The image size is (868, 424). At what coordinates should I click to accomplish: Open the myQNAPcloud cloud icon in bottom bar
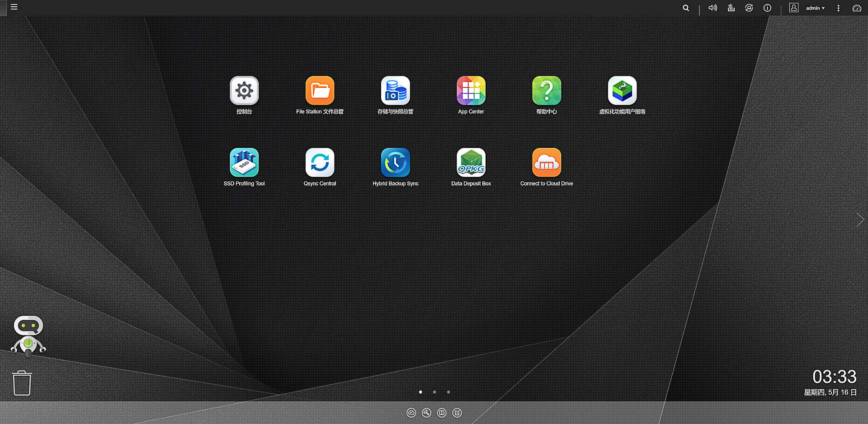[x=411, y=413]
